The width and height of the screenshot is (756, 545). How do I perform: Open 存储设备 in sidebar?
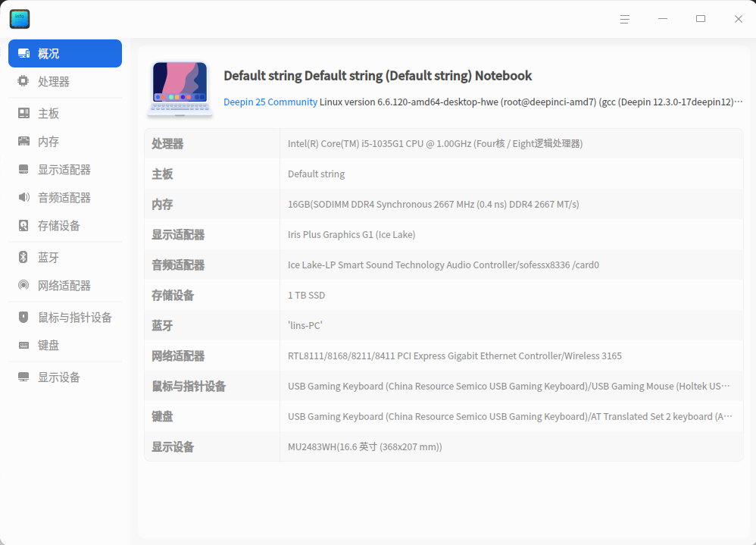(x=65, y=225)
